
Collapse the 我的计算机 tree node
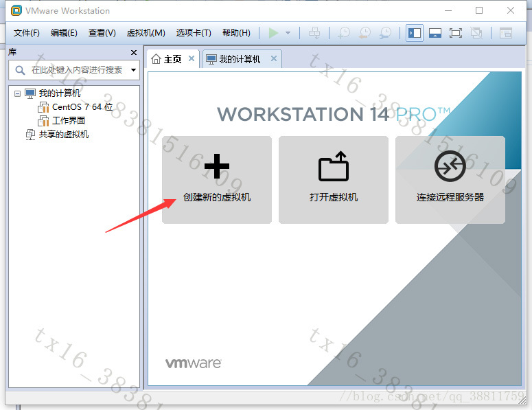[17, 93]
